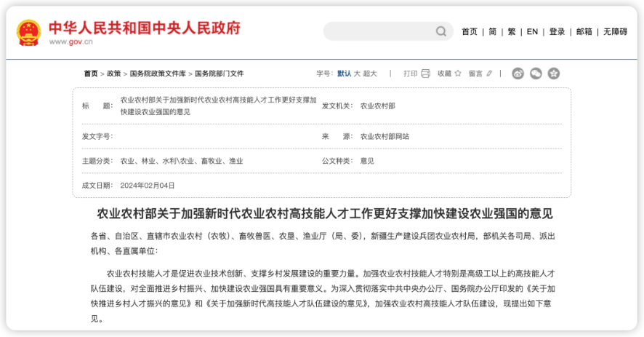Click the search magnifier icon
The image size is (644, 337).
pyautogui.click(x=440, y=31)
